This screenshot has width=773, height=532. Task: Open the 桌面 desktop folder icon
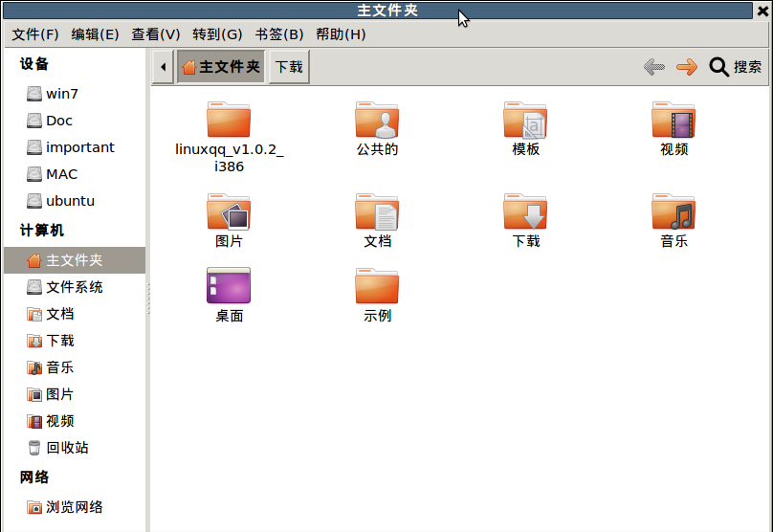[229, 285]
